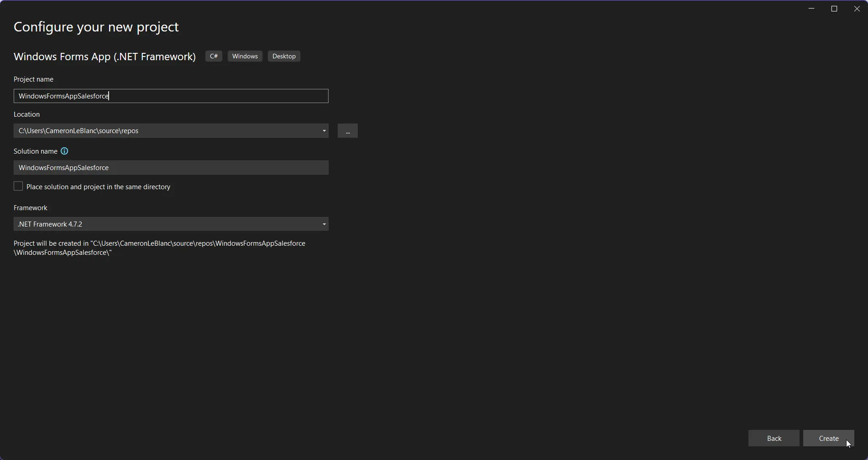Click the Windows Forms App template title
The image size is (868, 460).
(x=105, y=57)
